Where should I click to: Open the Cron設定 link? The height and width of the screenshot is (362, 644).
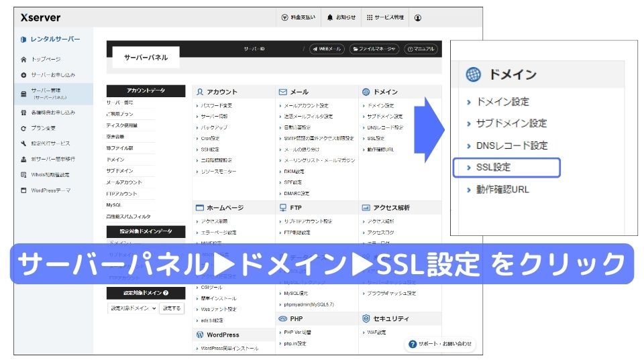click(210, 139)
